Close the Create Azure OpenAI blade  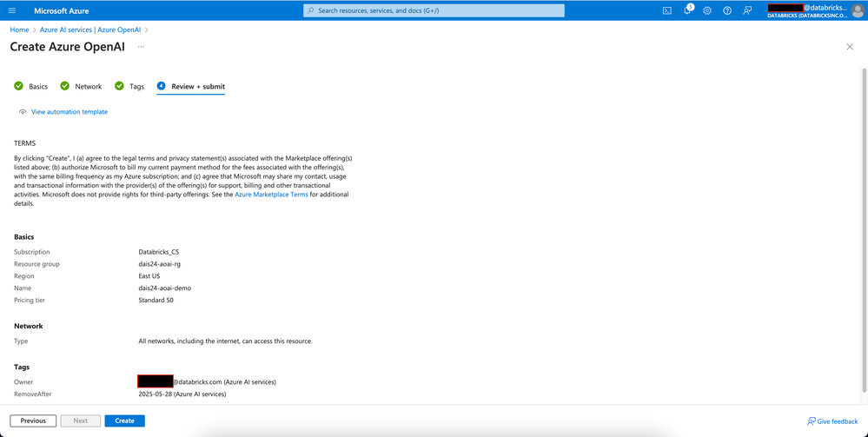coord(850,47)
